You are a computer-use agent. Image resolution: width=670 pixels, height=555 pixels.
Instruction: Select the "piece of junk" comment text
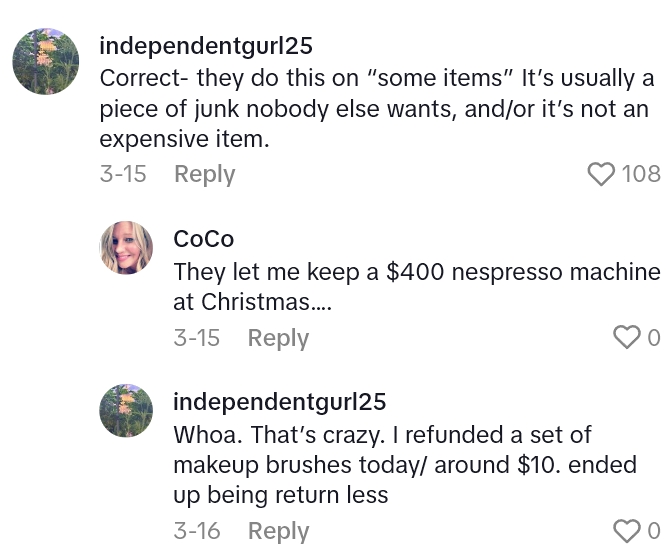(x=376, y=109)
